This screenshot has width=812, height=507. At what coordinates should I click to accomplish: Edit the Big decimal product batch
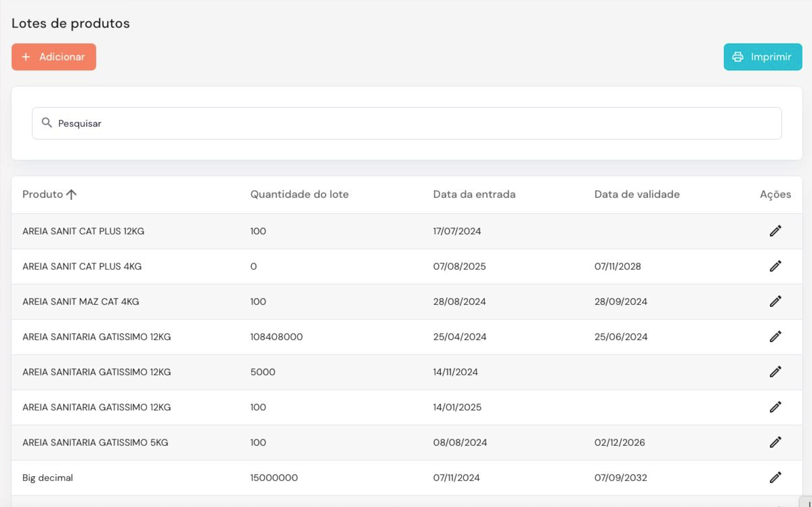[775, 477]
